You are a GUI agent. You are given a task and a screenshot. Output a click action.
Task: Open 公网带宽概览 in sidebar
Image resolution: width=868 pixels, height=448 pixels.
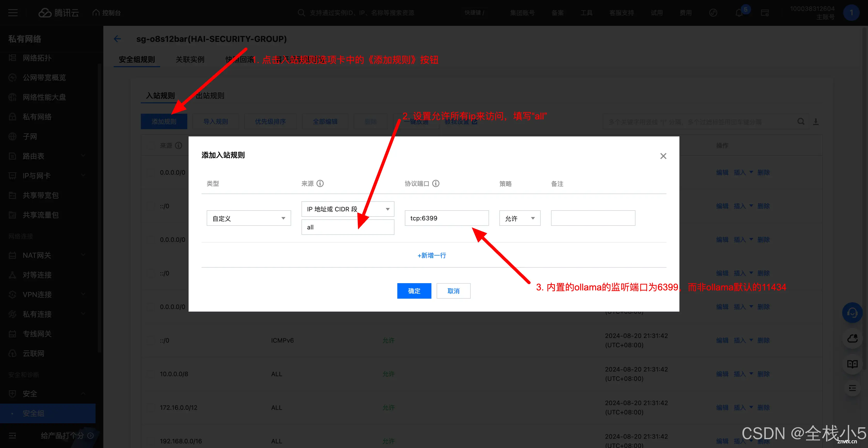pyautogui.click(x=44, y=78)
